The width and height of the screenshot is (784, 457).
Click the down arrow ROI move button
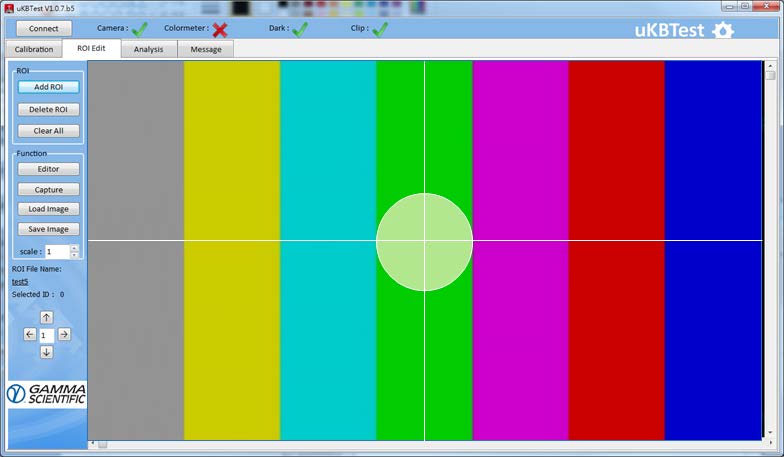(x=46, y=352)
